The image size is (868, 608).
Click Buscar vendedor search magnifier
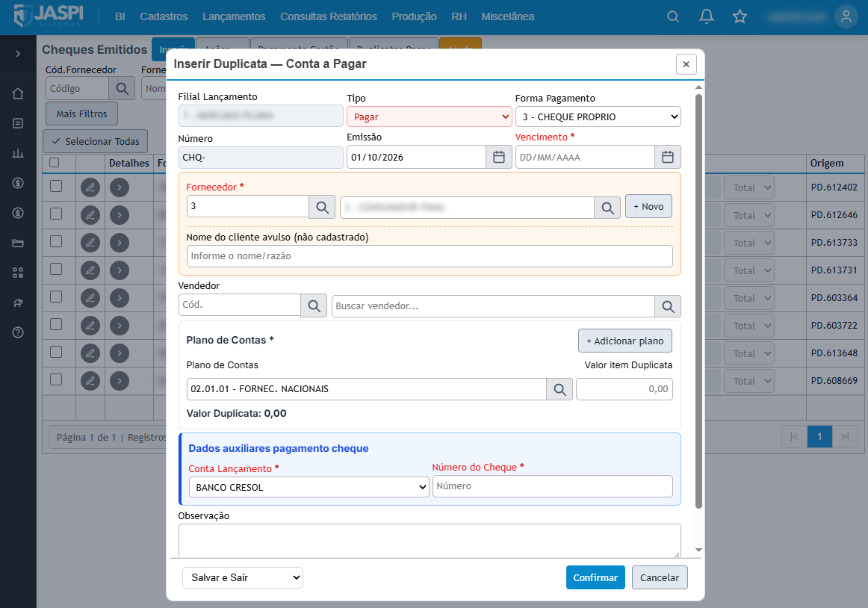668,306
